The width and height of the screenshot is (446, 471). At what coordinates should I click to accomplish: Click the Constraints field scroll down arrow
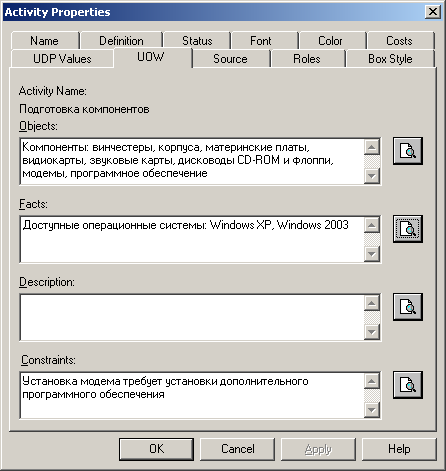(x=372, y=409)
